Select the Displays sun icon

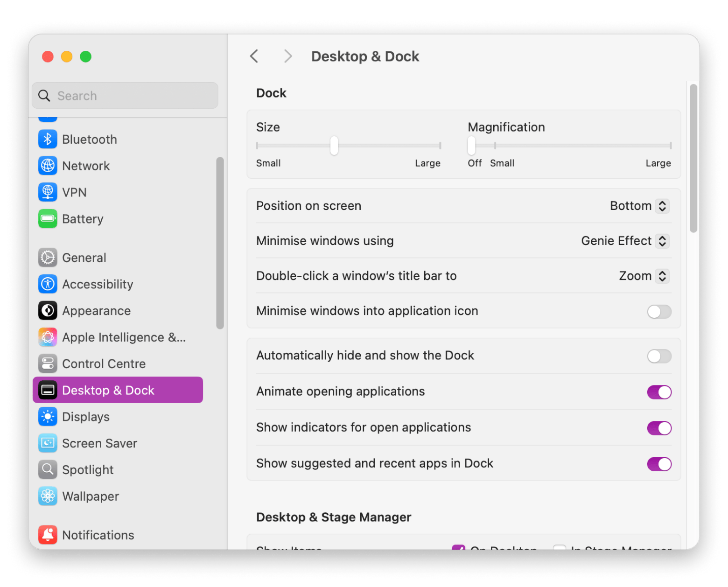[x=48, y=417]
